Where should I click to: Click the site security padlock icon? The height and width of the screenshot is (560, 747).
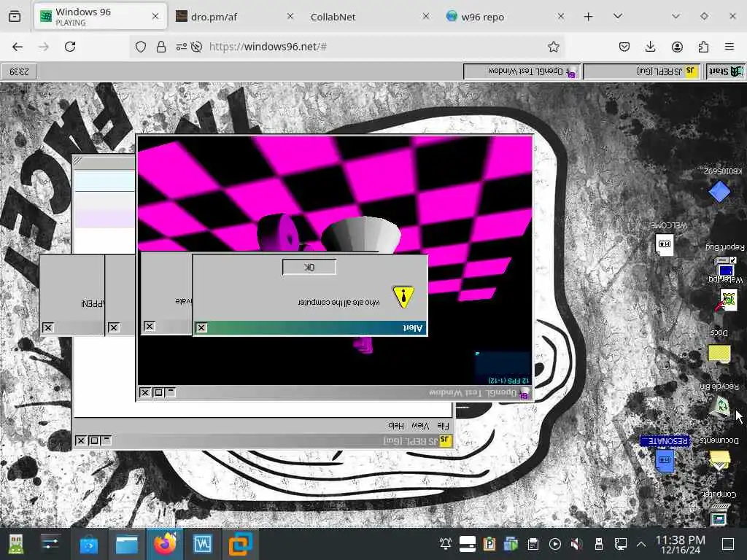pyautogui.click(x=161, y=47)
